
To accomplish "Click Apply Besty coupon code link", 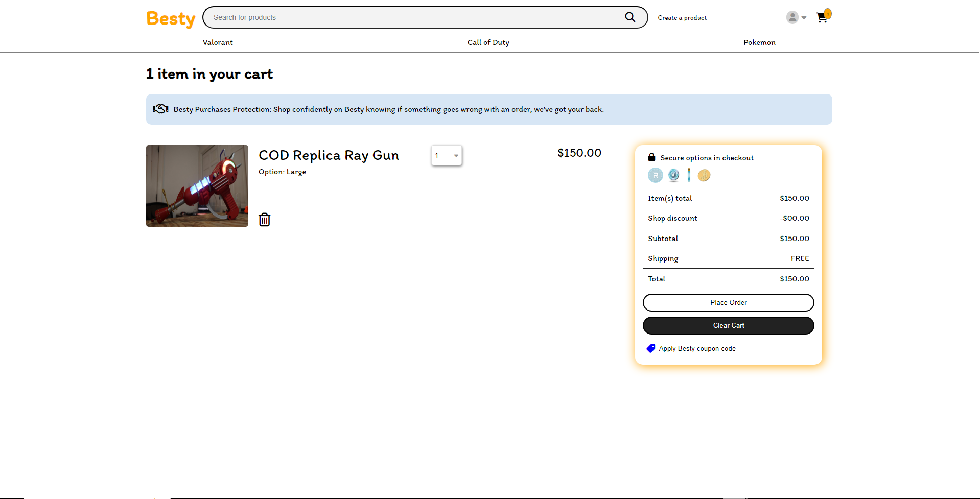I will tap(697, 348).
